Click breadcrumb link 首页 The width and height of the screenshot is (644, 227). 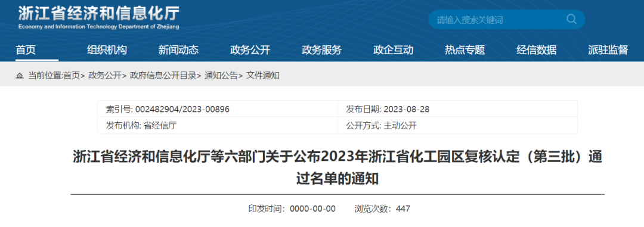tap(72, 76)
